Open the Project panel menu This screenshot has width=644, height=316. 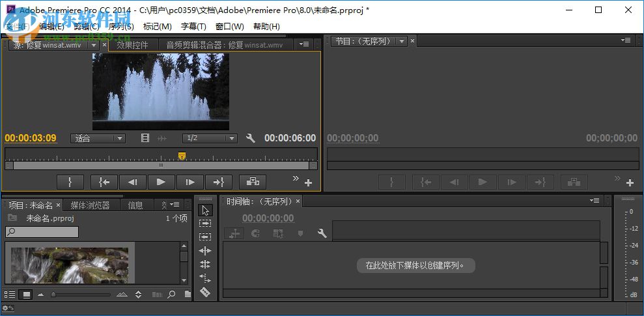coord(175,204)
